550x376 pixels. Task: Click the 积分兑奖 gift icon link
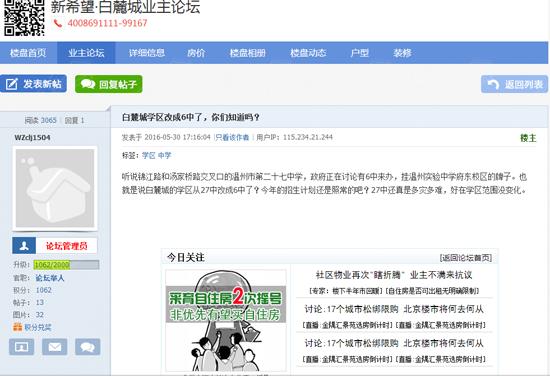(x=32, y=327)
